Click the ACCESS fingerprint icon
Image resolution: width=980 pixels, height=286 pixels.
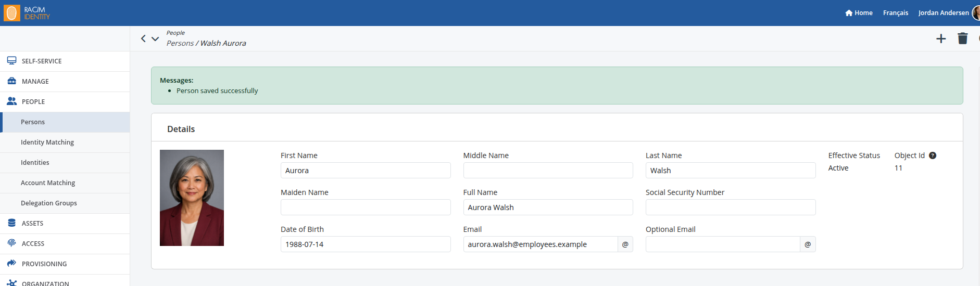[x=11, y=243]
